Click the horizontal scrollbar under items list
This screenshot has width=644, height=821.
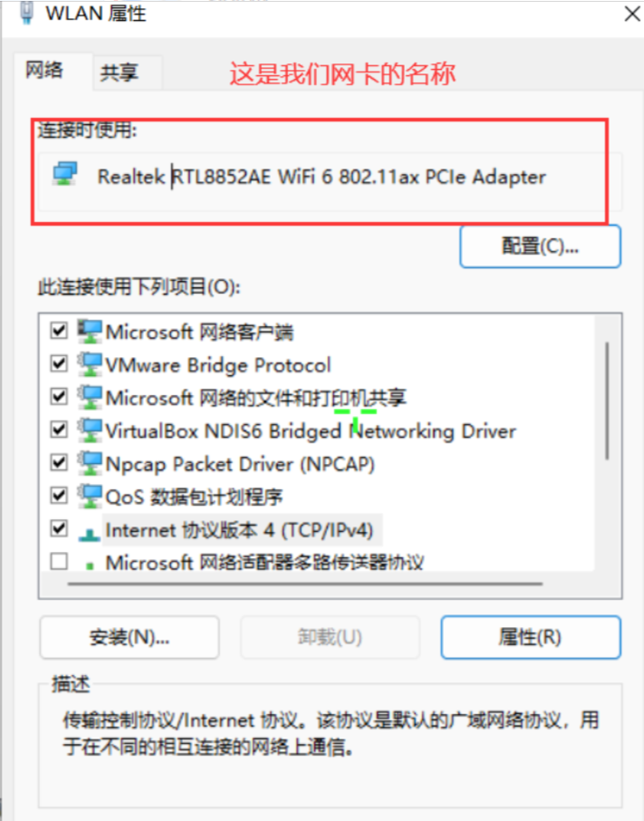coord(305,584)
